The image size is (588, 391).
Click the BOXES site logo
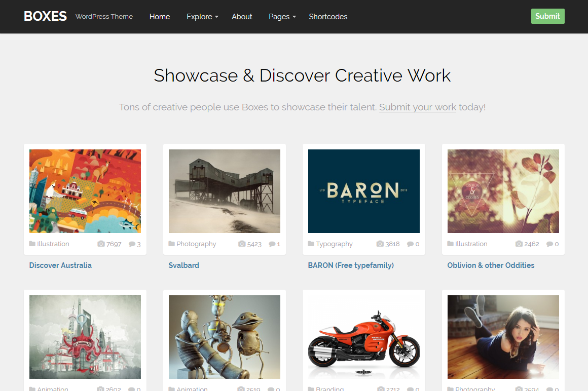[x=45, y=16]
